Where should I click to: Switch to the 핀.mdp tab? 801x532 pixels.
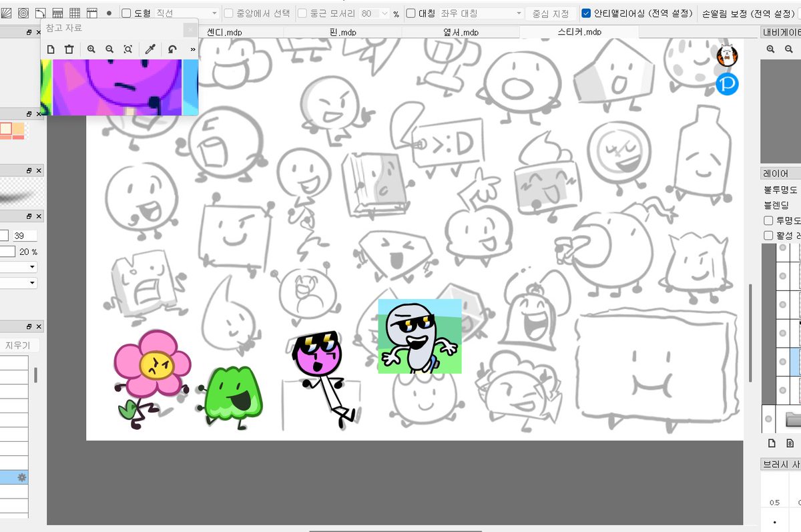tap(344, 32)
